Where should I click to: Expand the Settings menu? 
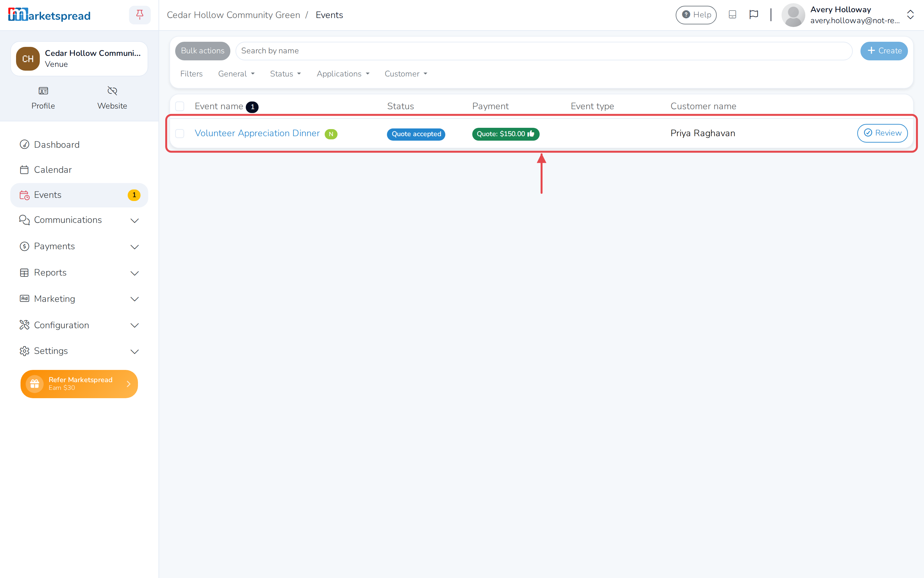point(80,351)
